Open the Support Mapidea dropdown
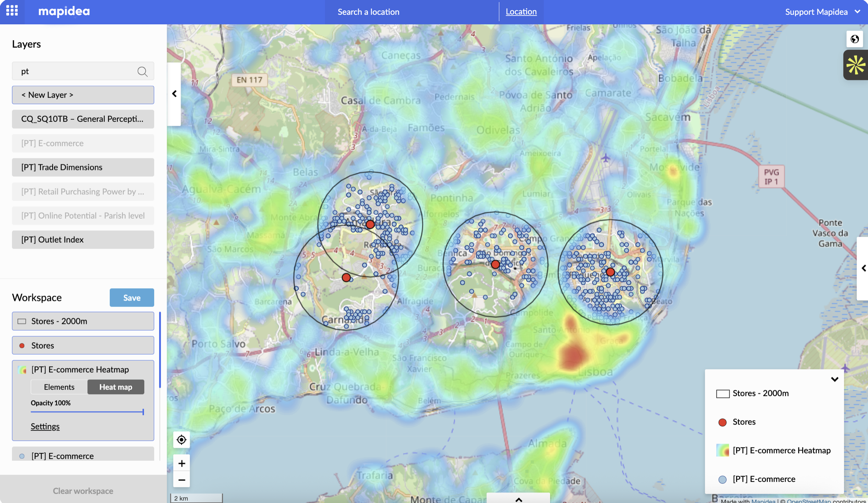This screenshot has width=868, height=503. click(x=822, y=12)
